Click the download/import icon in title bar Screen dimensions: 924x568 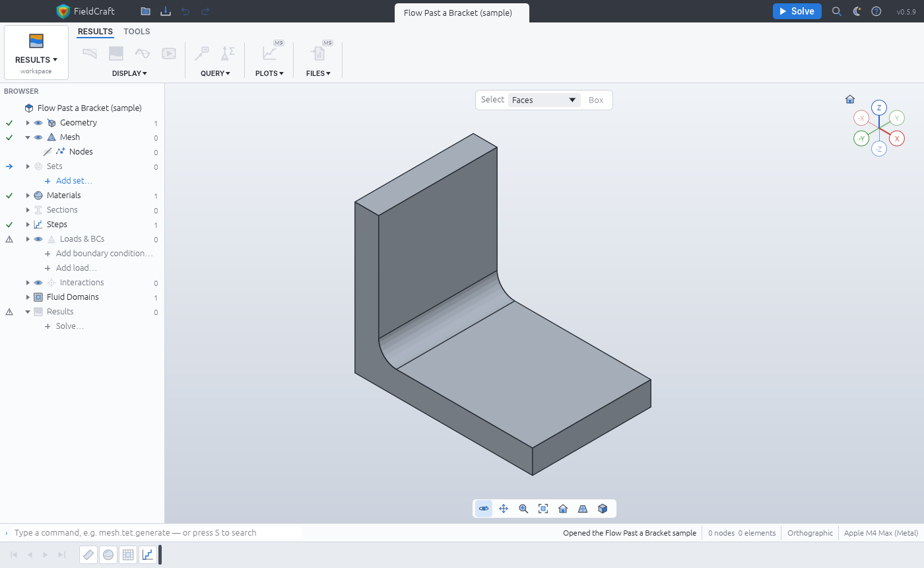(x=166, y=11)
